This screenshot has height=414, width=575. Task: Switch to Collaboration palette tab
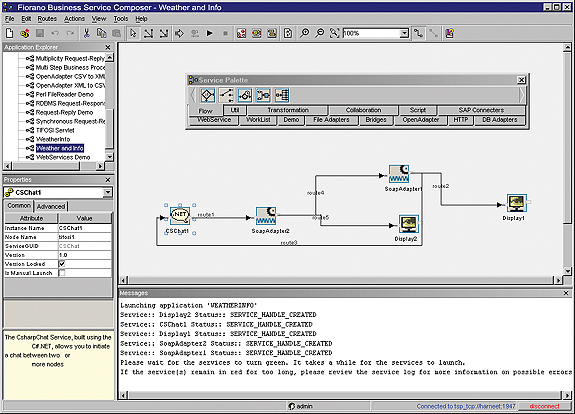363,110
